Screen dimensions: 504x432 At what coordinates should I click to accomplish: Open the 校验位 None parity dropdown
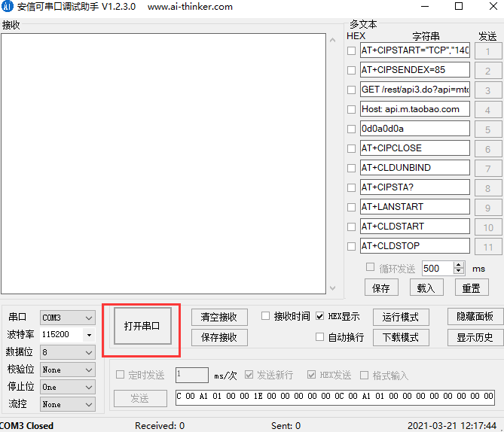68,370
